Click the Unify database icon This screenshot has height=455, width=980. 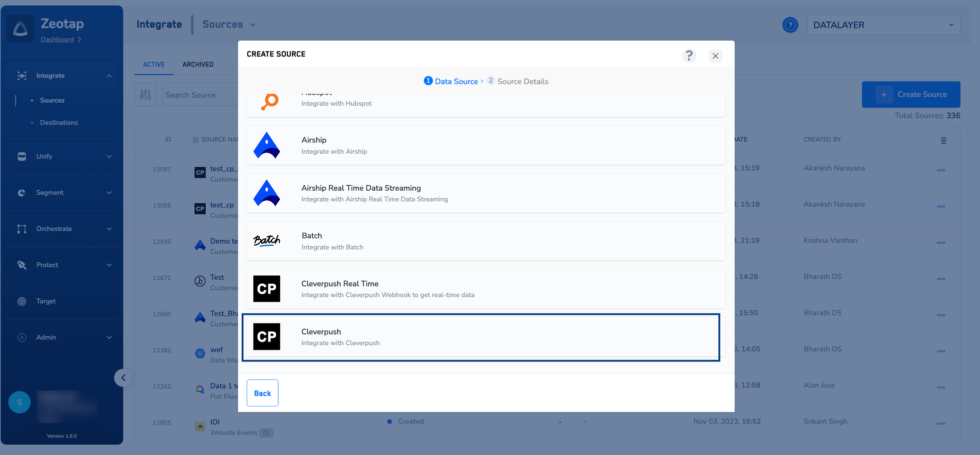pos(22,156)
